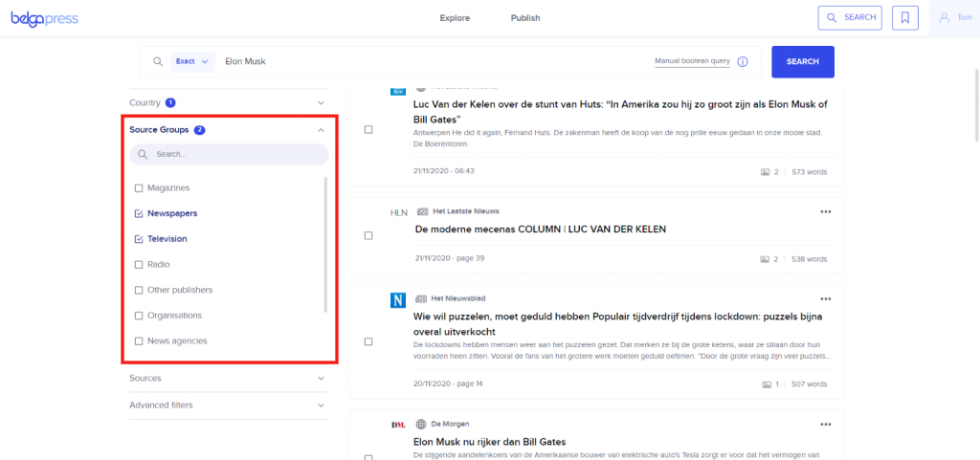The height and width of the screenshot is (460, 980).
Task: Expand the Country filter section
Action: point(228,102)
